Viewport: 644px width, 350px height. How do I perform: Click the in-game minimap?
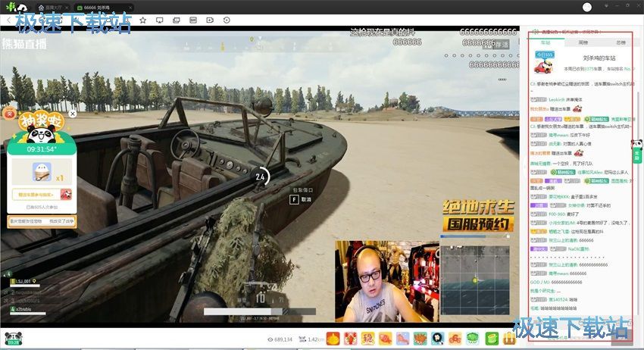[475, 280]
